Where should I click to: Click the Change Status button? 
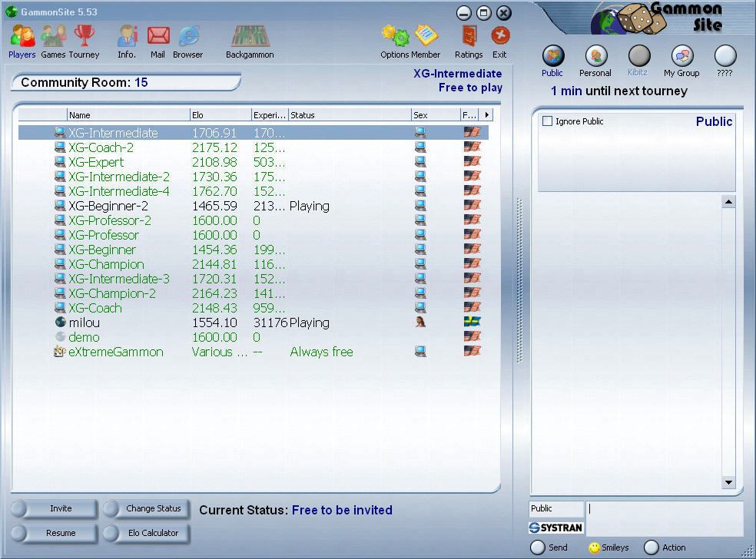coord(147,508)
